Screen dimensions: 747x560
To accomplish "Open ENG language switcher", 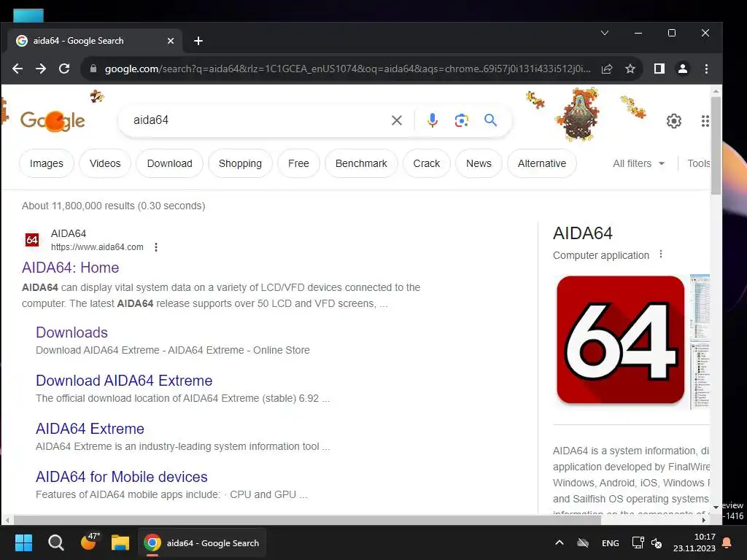I will click(x=611, y=542).
